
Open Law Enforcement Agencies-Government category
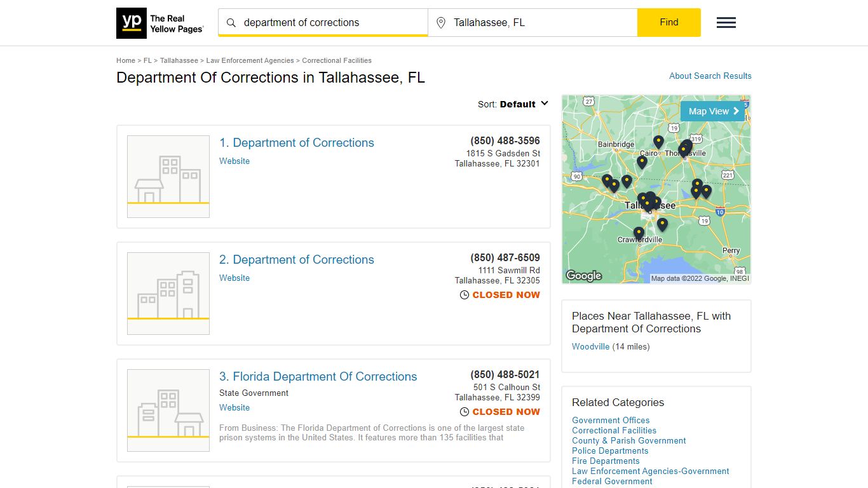click(x=651, y=471)
